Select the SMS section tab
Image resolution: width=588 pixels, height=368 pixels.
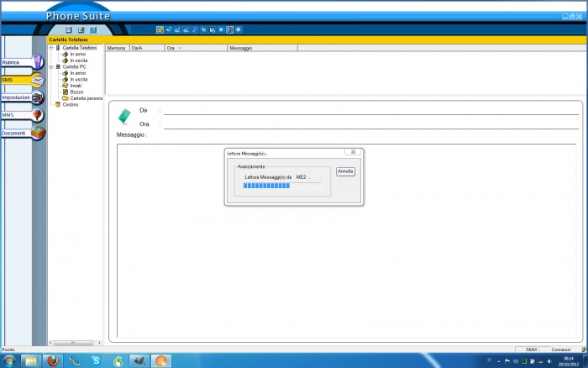click(17, 80)
